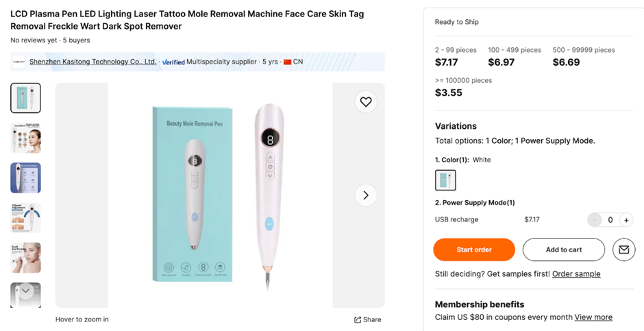Click the Add to cart button

click(564, 250)
